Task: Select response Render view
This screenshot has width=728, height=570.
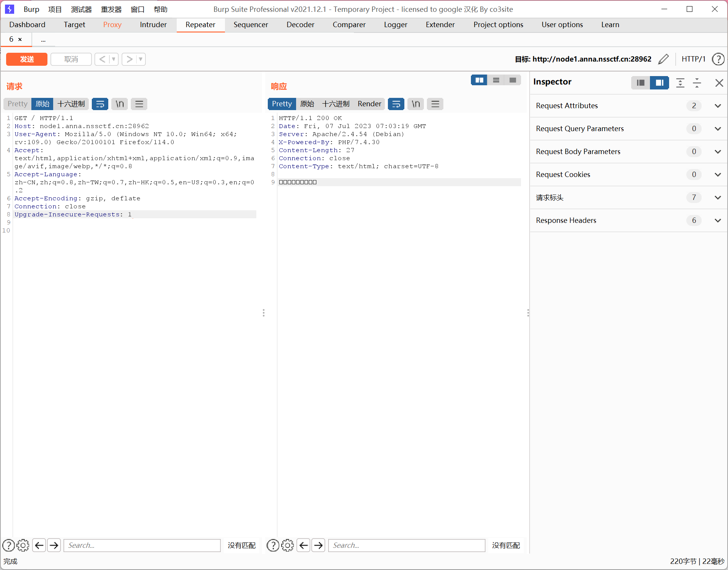Action: click(x=369, y=104)
